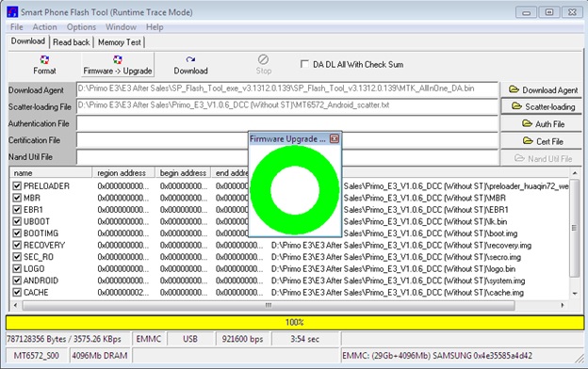Viewport: 588px width, 369px height.
Task: Uncheck the ANDROID partition
Action: [17, 281]
